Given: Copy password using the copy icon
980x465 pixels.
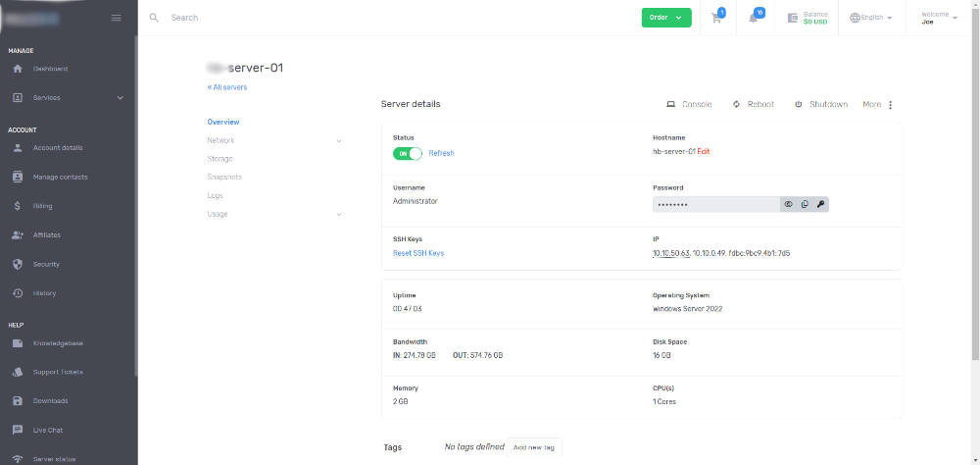Looking at the screenshot, I should [x=804, y=204].
